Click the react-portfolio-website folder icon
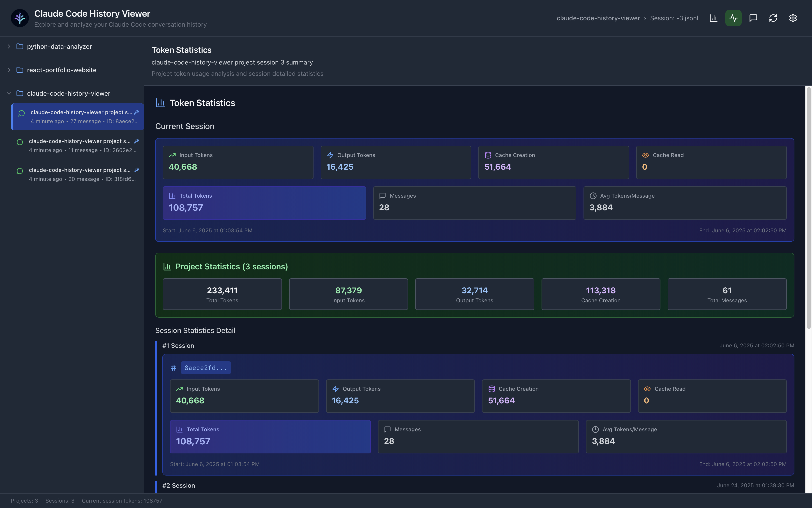 [x=20, y=70]
